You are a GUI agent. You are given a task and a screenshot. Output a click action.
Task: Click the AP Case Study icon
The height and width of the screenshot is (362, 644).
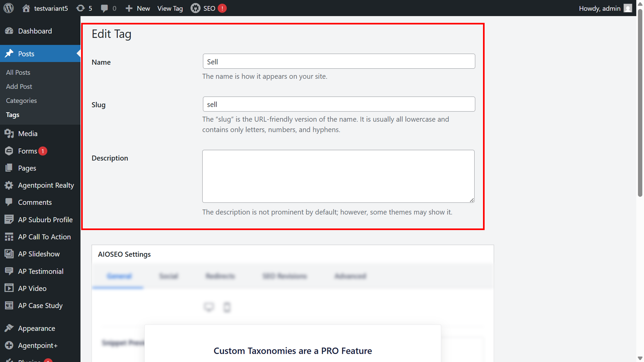[x=9, y=305]
